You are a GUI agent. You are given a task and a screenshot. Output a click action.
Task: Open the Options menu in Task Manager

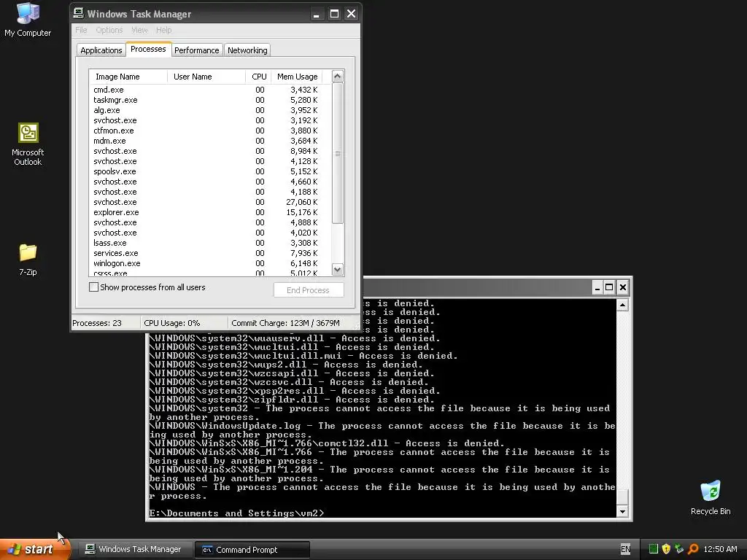[x=109, y=30]
